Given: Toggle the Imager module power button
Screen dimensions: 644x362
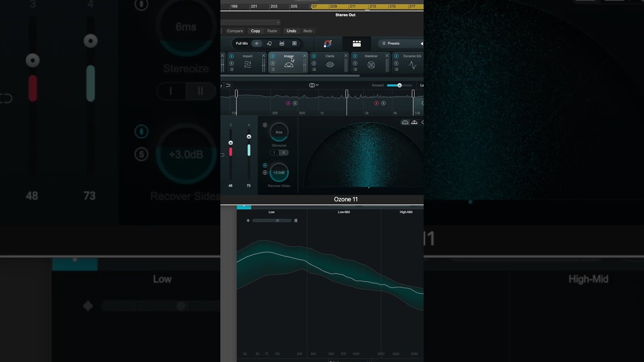Looking at the screenshot, I should 273,56.
